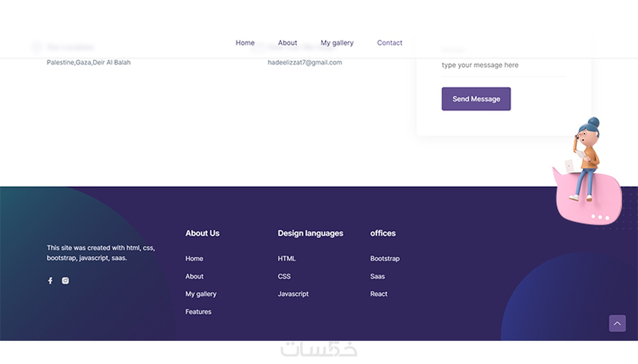Open the Instagram icon in footer

coord(65,281)
